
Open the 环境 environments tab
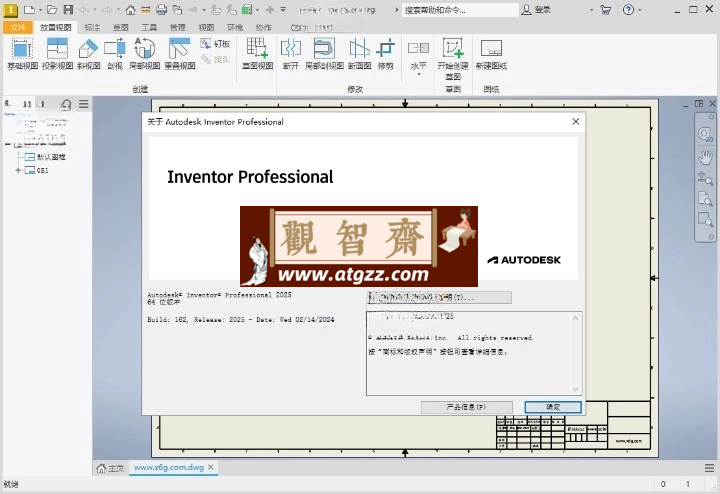click(x=235, y=28)
